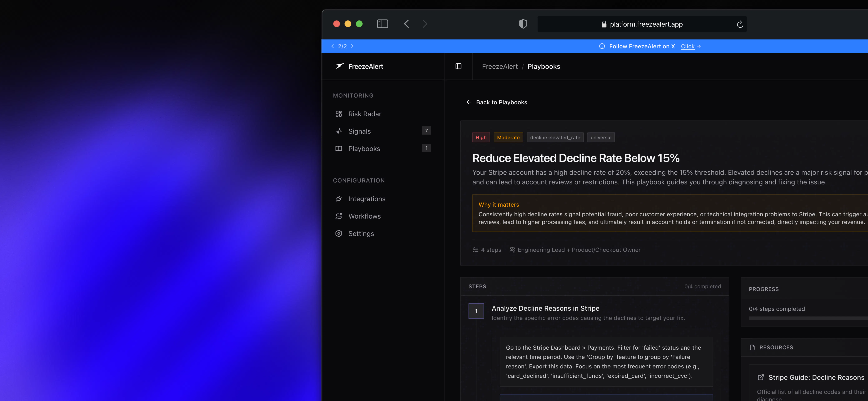Click the '0/4 completed' steps counter
868x401 pixels.
click(x=703, y=287)
